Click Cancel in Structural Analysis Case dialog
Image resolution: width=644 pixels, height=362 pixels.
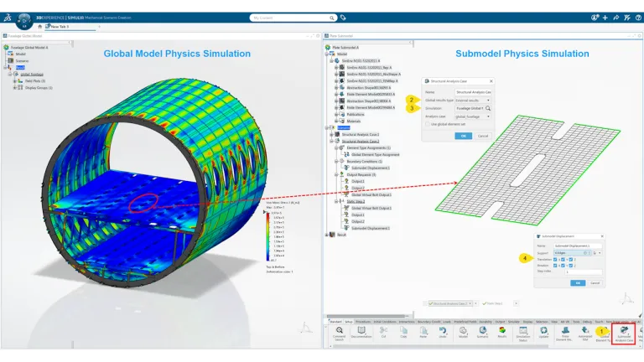(483, 136)
